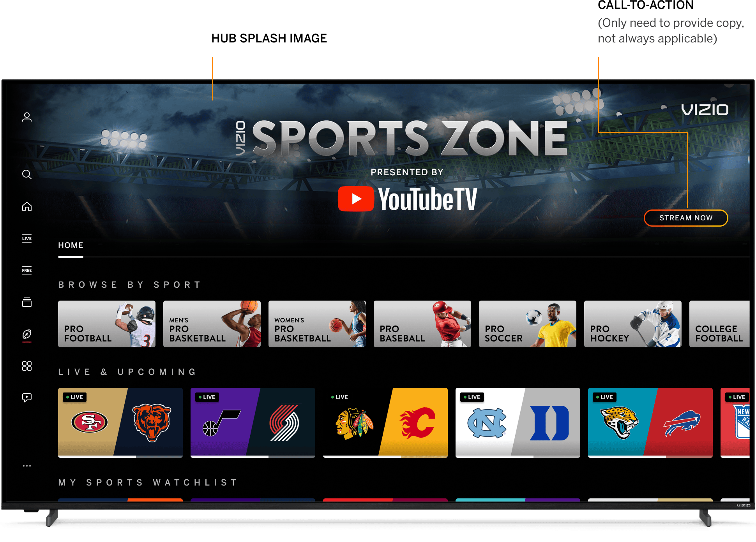Select the Men's Pro Basketball category
Screen dimensions: 756x542
(x=212, y=324)
